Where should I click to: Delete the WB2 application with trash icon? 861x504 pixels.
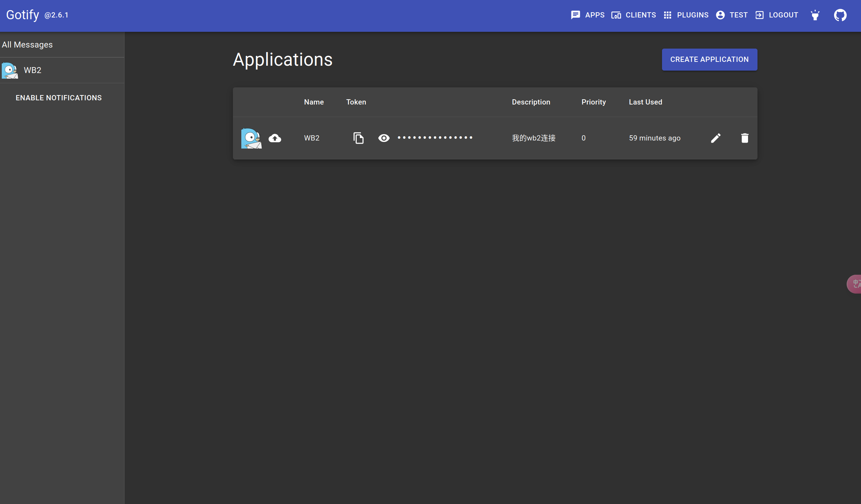[745, 138]
